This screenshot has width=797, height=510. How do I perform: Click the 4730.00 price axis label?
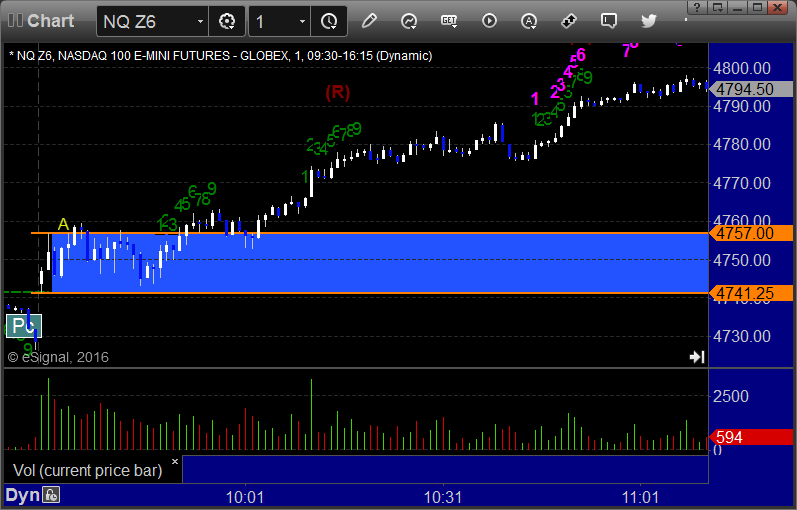(742, 336)
